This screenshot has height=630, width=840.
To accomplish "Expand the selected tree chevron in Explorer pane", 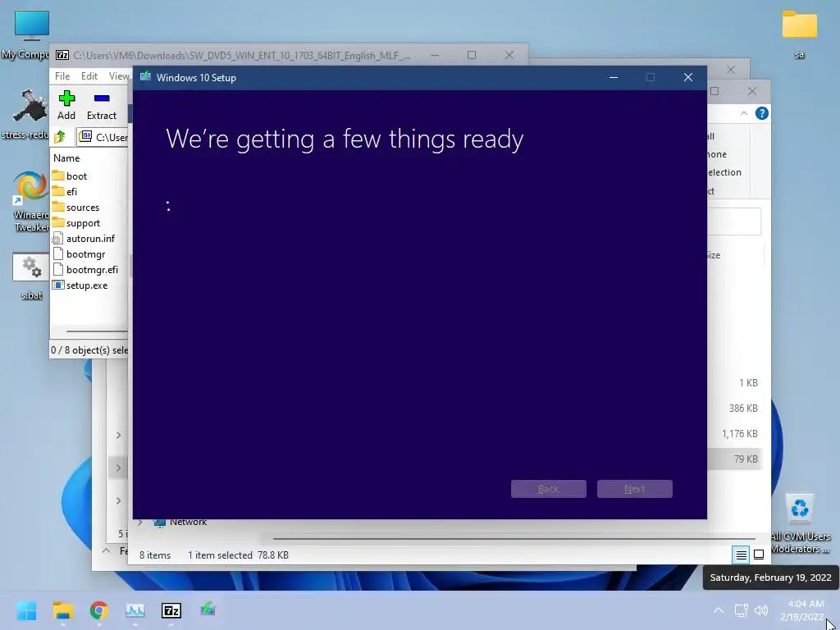I will click(x=118, y=468).
